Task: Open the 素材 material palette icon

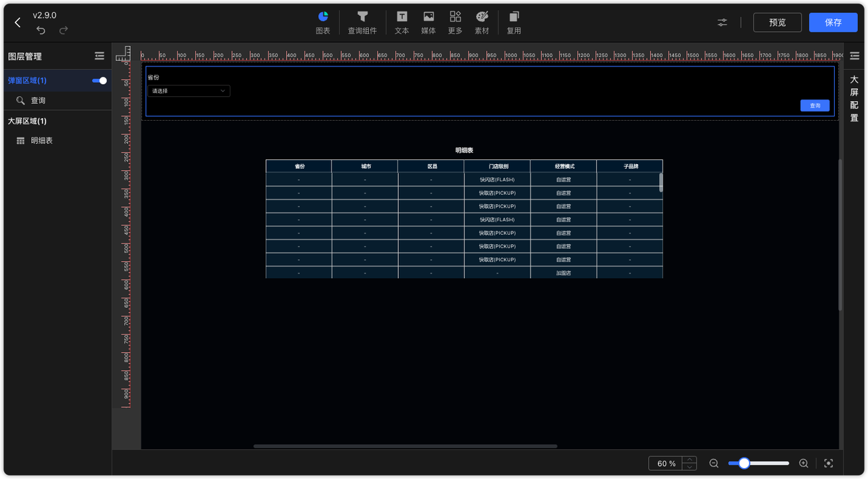Action: coord(481,22)
